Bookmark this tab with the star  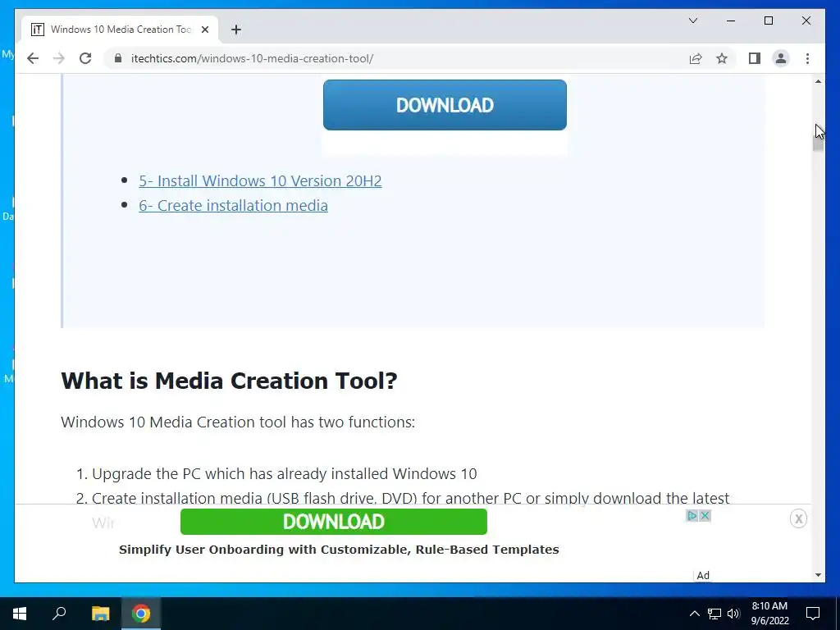(x=722, y=58)
